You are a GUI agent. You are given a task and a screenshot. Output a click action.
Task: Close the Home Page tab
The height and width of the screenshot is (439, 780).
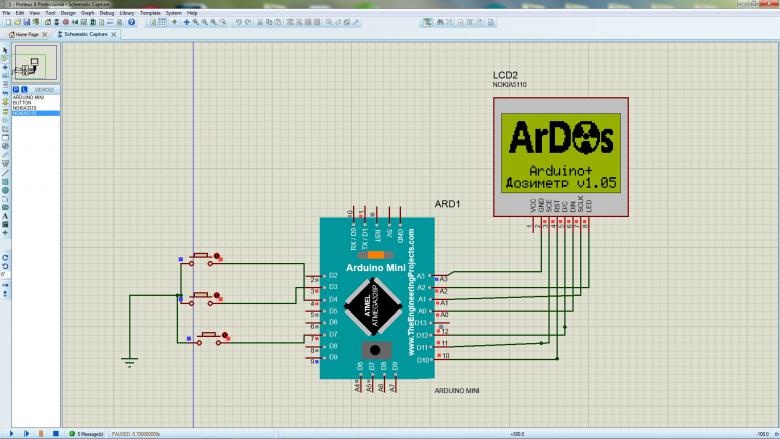pyautogui.click(x=45, y=34)
